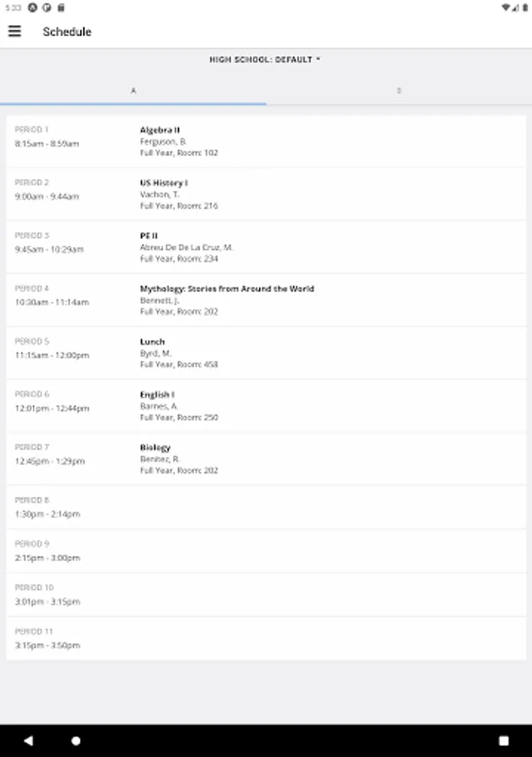Open the Mythology: Stories from Around the World course

click(x=266, y=300)
